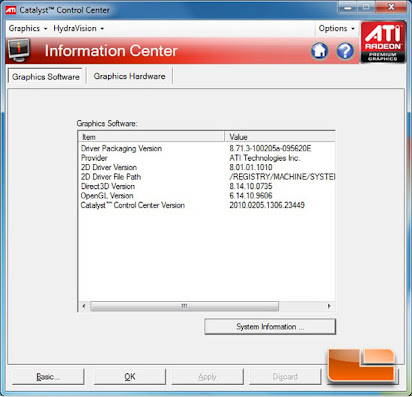Click the value 8.01.01.1010
The image size is (412, 397).
click(x=251, y=167)
